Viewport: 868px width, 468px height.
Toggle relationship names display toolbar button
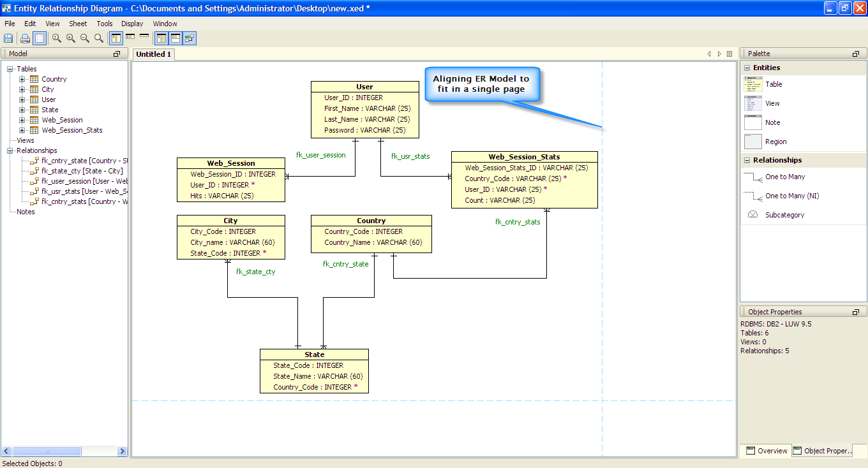point(189,38)
